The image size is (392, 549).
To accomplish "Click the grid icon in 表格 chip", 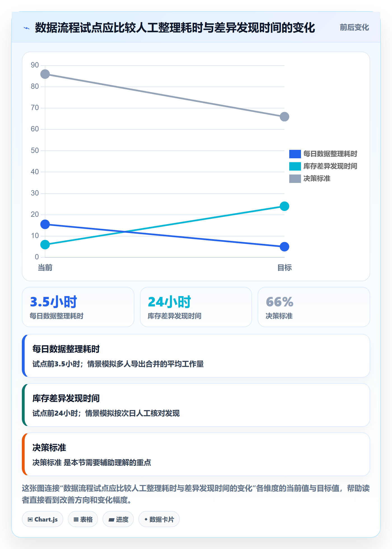I will click(76, 520).
